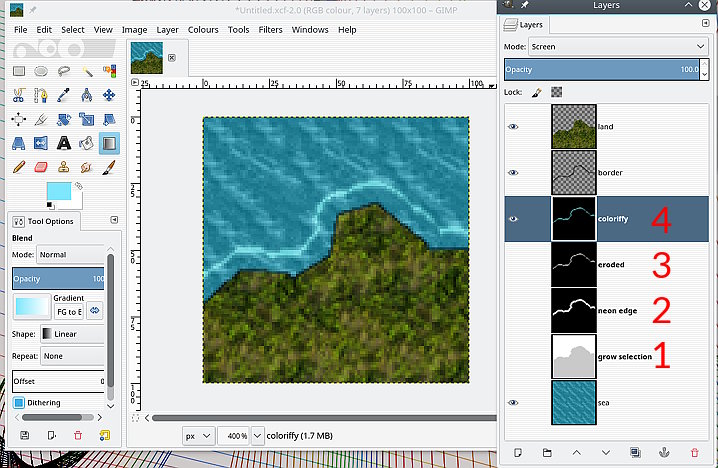Screen dimensions: 718x468
Task: Swap foreground and background colours
Action: pyautogui.click(x=79, y=185)
